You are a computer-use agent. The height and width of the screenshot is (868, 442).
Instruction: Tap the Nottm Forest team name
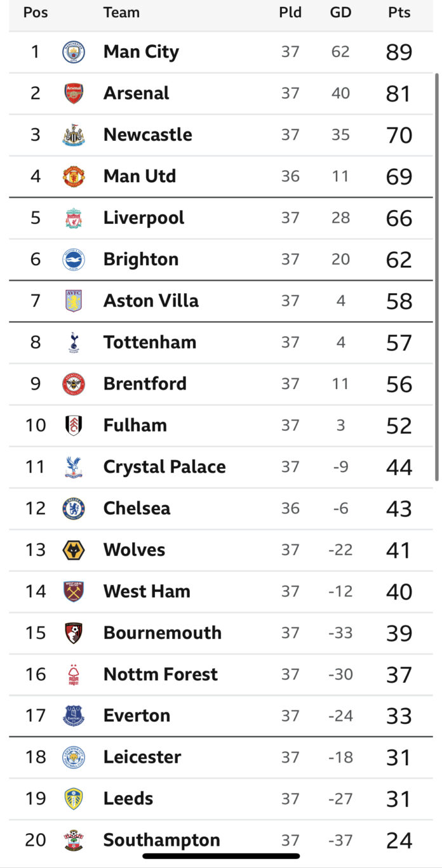[x=161, y=674]
